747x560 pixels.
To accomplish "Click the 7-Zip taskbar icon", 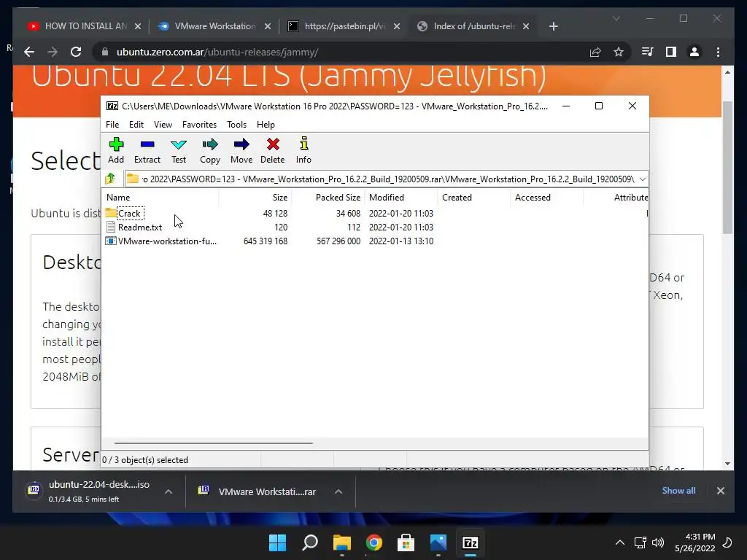I will click(471, 542).
